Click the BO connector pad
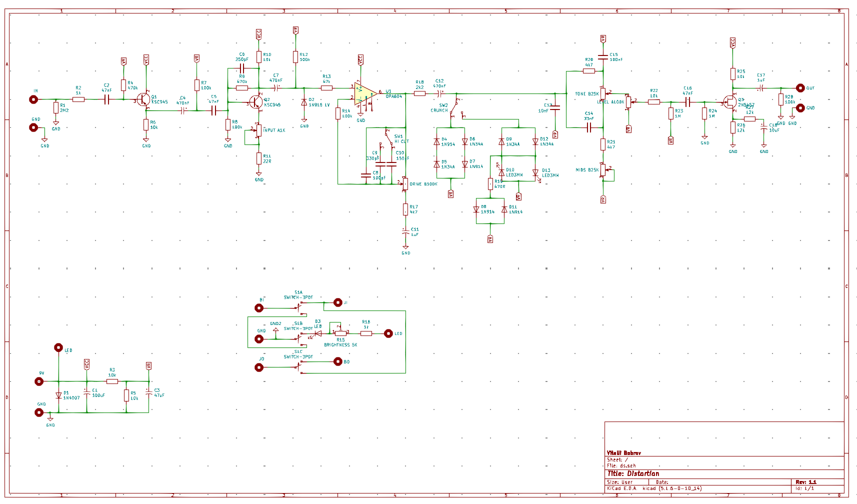The width and height of the screenshot is (857, 504). click(x=338, y=361)
